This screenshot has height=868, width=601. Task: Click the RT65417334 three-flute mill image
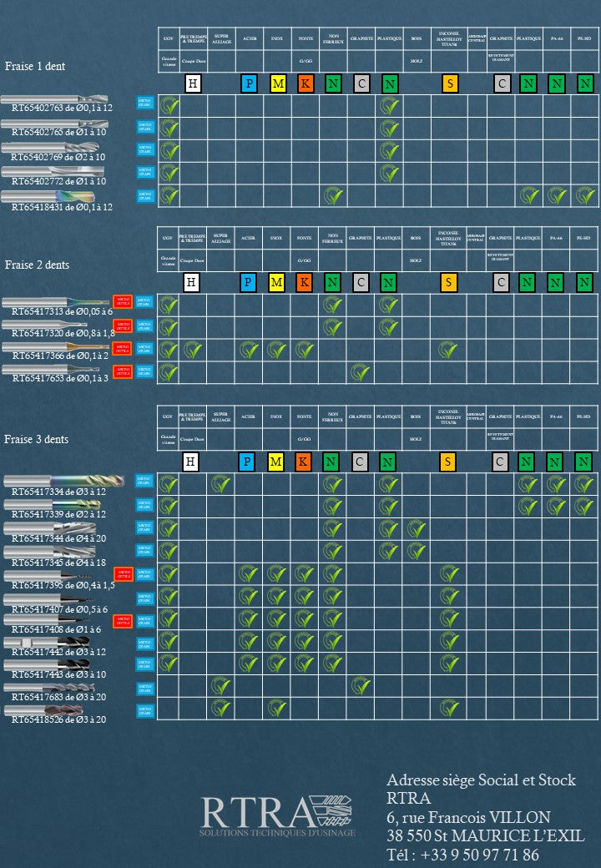(x=63, y=480)
